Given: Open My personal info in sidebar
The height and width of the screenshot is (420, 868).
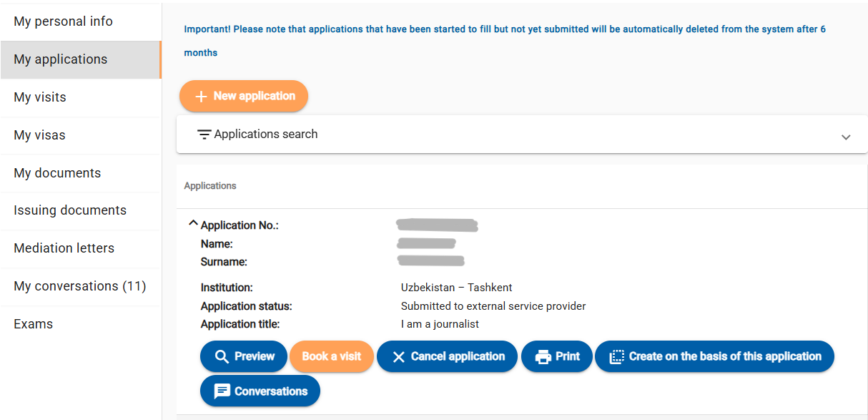Looking at the screenshot, I should 81,21.
